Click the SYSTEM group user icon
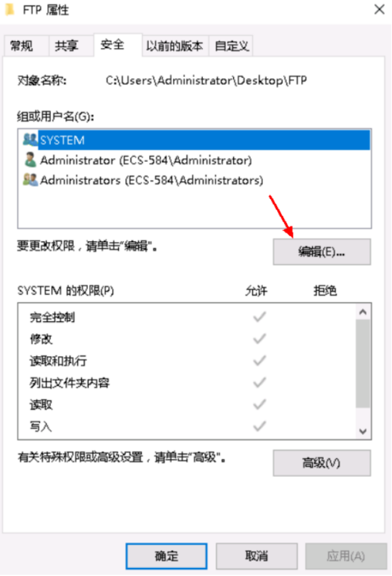The image size is (392, 576). point(30,140)
